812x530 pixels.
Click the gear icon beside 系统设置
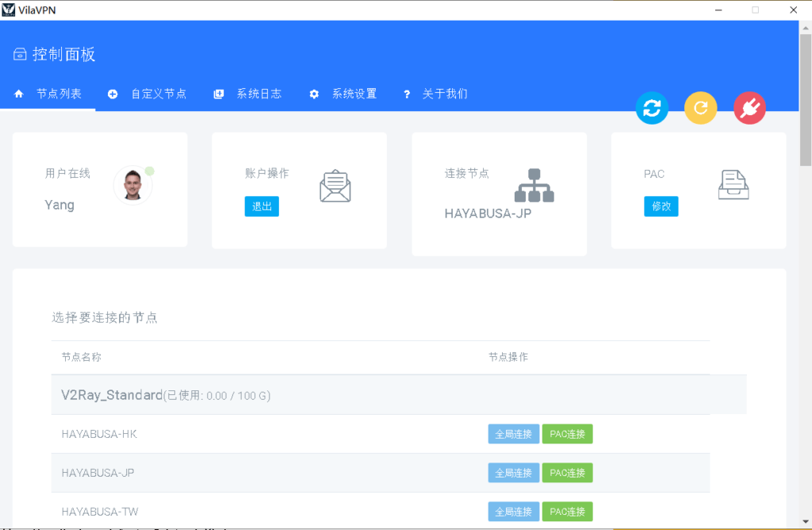tap(314, 94)
